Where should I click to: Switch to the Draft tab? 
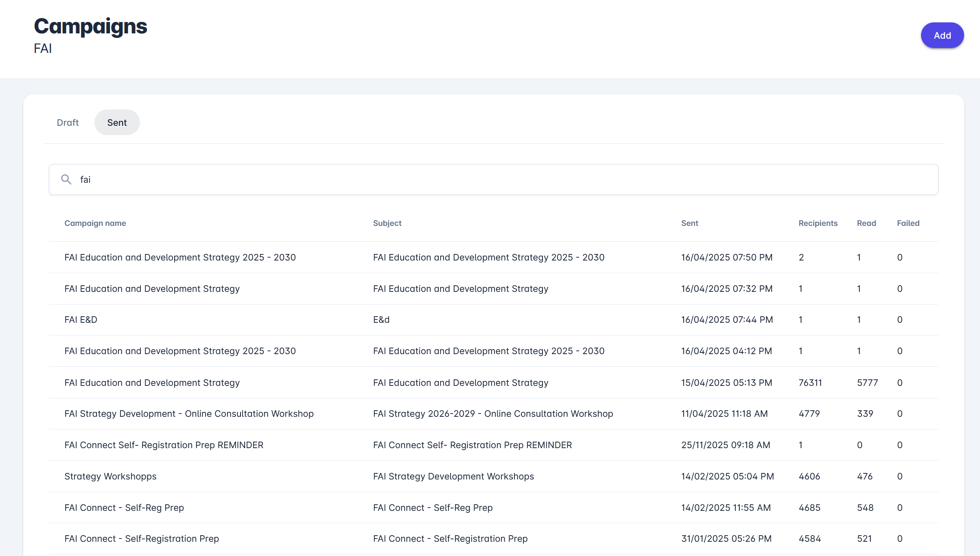68,123
